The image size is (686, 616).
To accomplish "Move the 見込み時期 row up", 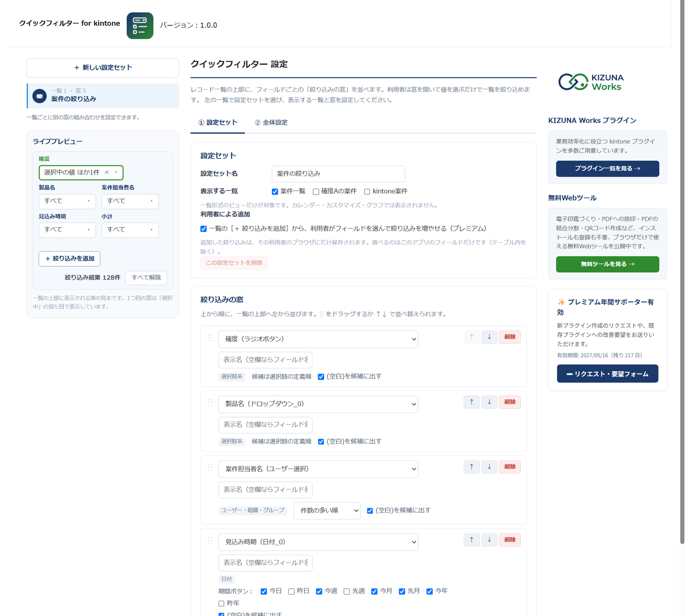I will click(472, 540).
